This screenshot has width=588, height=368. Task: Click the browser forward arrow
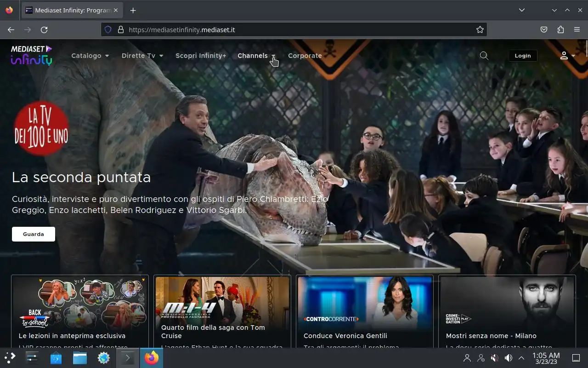[x=28, y=29]
